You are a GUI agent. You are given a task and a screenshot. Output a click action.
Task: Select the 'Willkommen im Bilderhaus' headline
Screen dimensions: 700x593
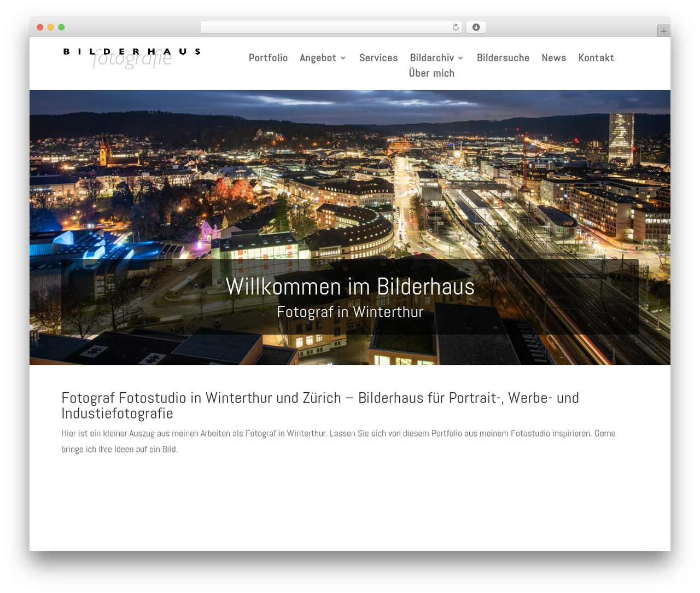pyautogui.click(x=350, y=287)
